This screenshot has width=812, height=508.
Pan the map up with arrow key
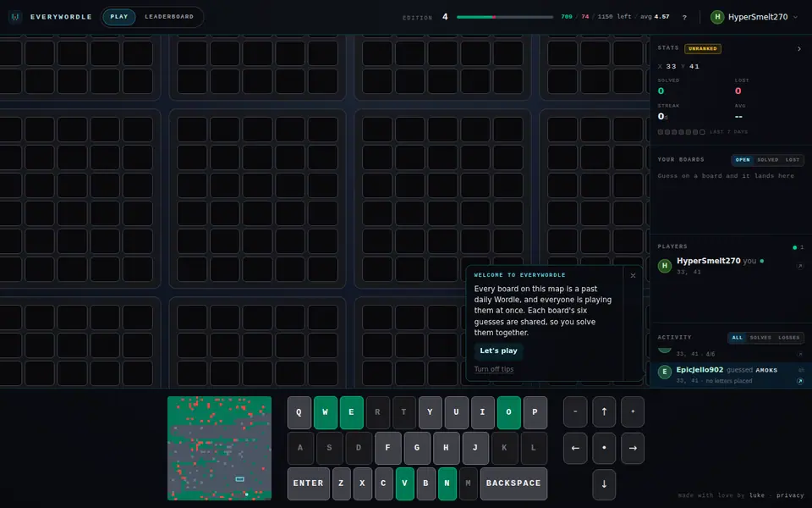(604, 411)
